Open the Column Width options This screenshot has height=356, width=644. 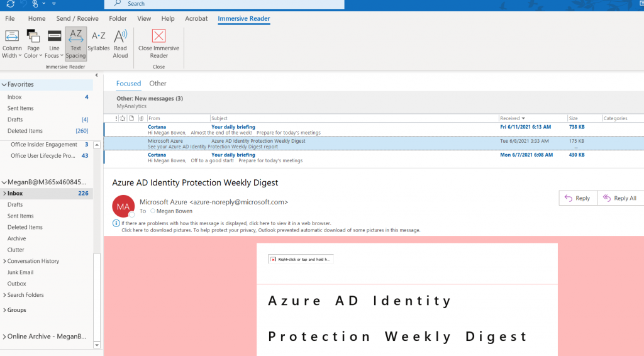(x=12, y=43)
